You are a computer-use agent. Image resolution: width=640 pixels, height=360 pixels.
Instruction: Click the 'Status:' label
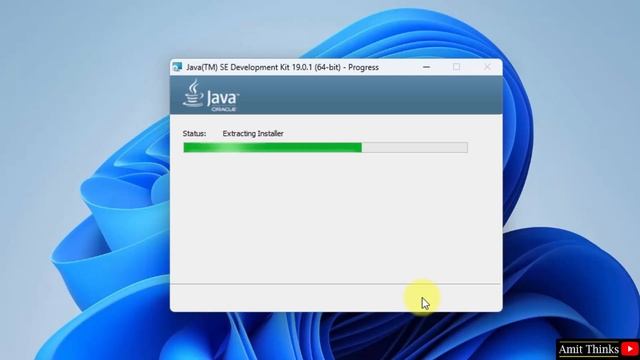(x=194, y=133)
